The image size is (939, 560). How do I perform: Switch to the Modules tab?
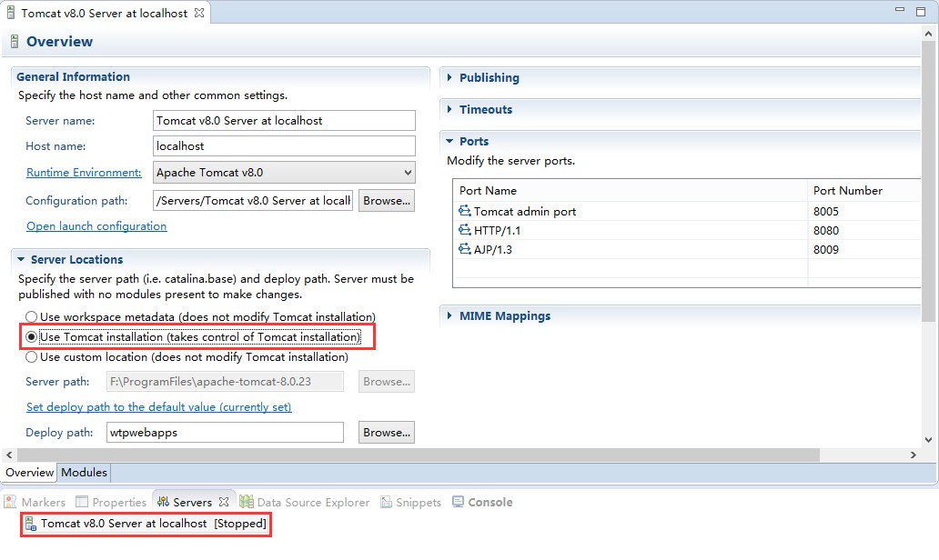(x=84, y=472)
